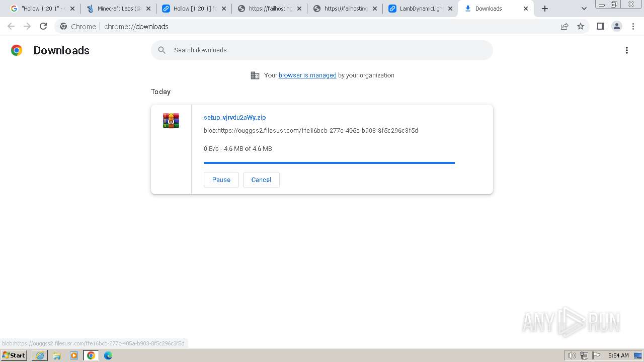Close the Minecraft Labs tab
The height and width of the screenshot is (362, 644).
tap(148, 9)
